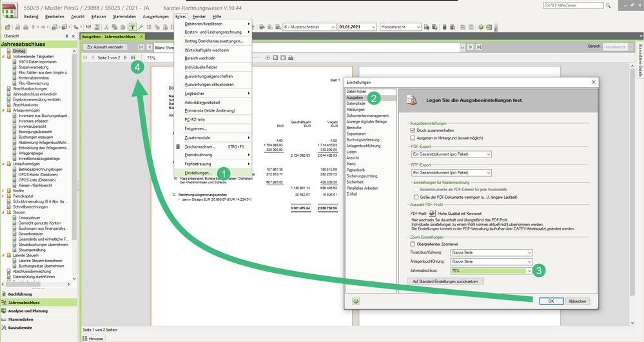Open the PDF-Export dropdown

(451, 155)
